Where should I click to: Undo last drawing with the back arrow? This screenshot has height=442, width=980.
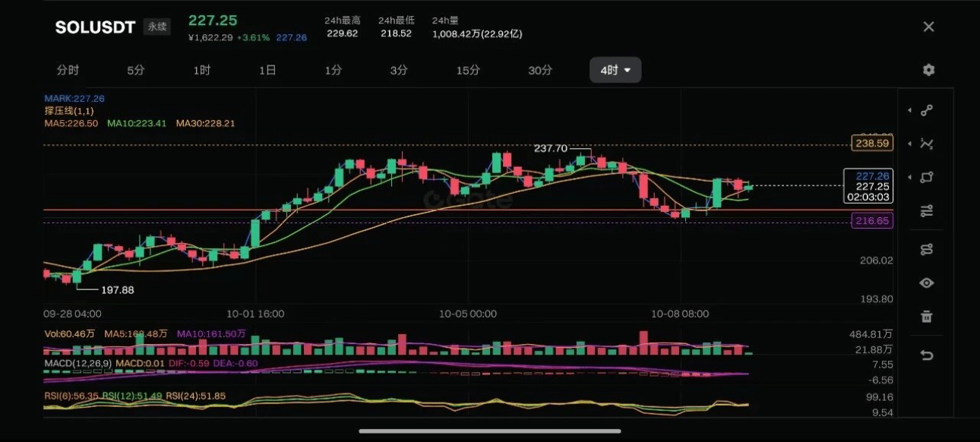tap(927, 355)
